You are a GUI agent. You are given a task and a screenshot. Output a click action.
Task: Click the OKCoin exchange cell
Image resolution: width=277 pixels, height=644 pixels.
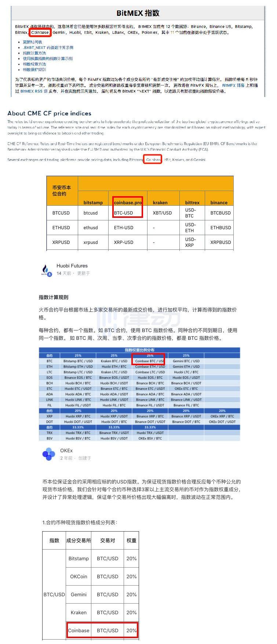pos(79,576)
